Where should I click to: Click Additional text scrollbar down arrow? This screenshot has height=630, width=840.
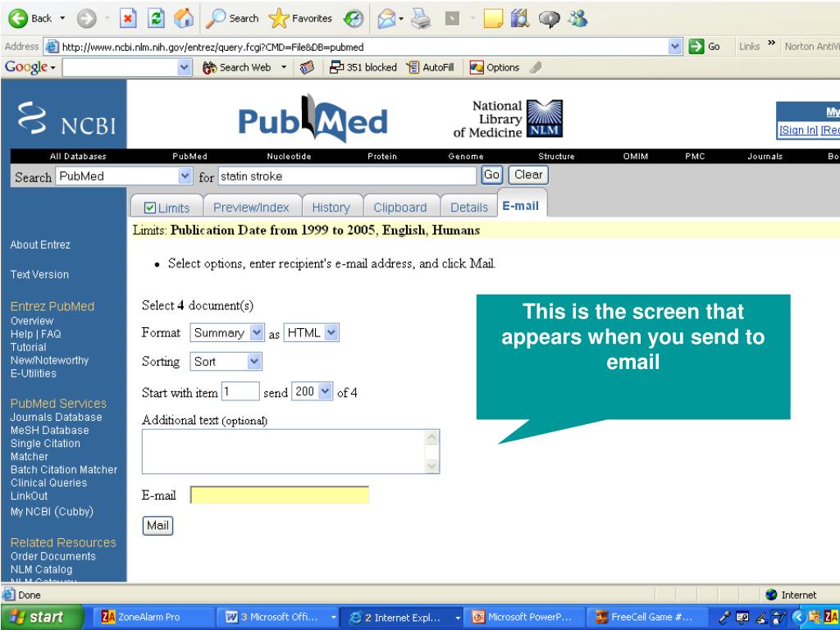431,466
